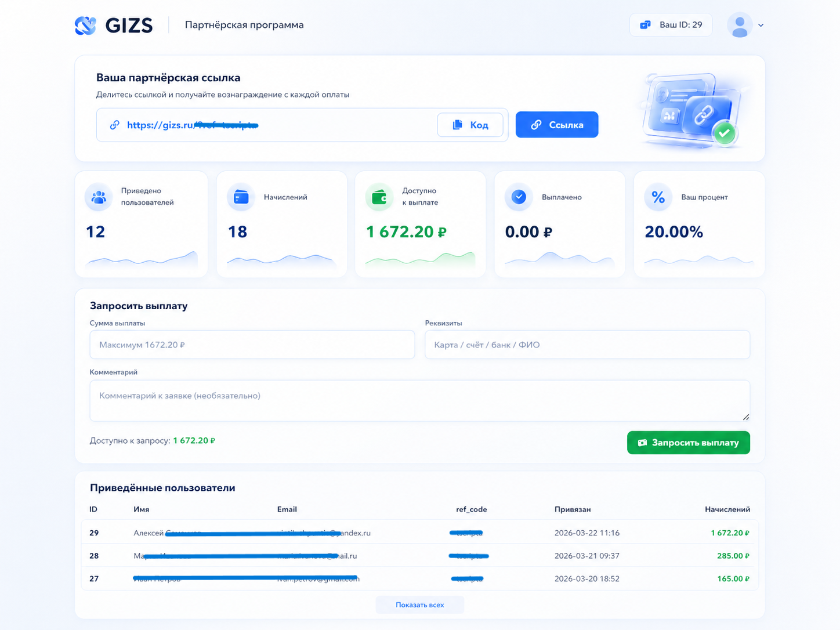The width and height of the screenshot is (840, 630).
Task: Click the chain link icon before referral URL
Action: coord(115,125)
